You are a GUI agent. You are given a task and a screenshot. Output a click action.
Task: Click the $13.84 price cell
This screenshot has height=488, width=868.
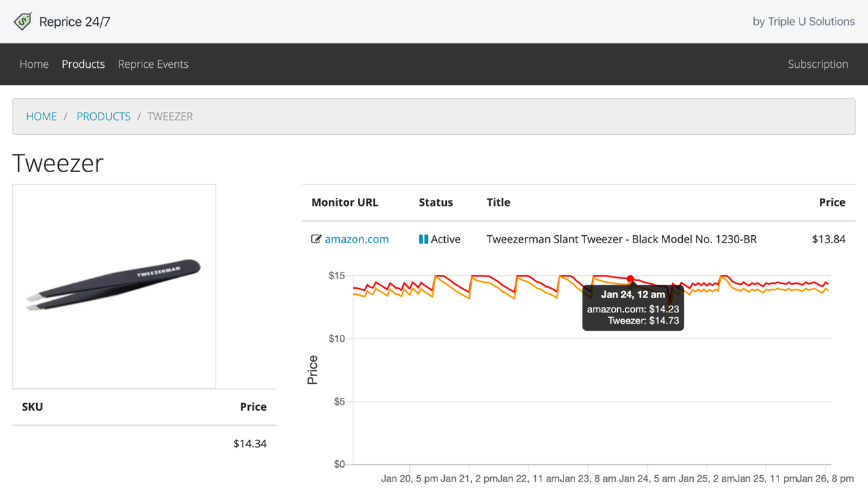tap(829, 239)
